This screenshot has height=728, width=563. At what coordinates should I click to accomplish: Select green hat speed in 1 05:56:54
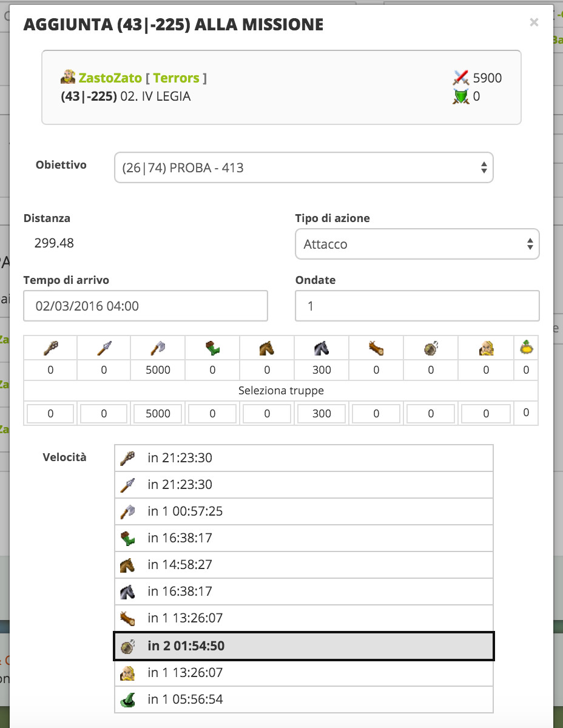point(303,699)
